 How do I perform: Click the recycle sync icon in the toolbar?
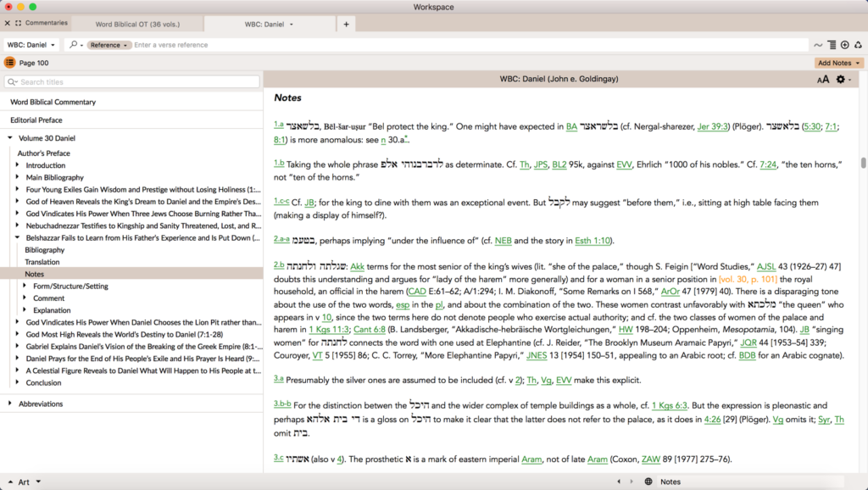pyautogui.click(x=858, y=45)
